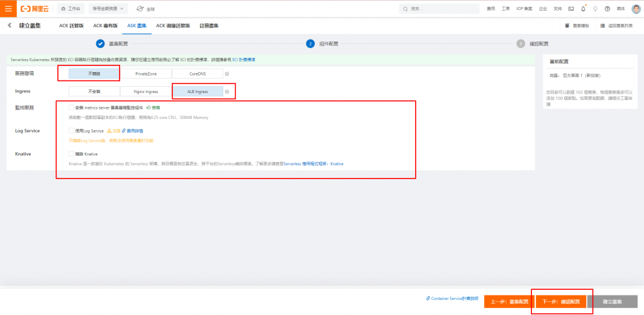Click into the top search field

439,9
